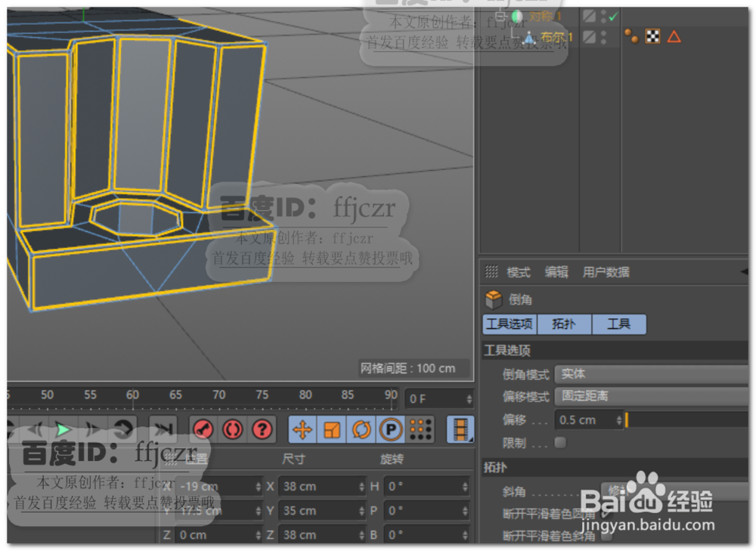
Task: Step the 0 F frame field arrows
Action: coord(469,398)
